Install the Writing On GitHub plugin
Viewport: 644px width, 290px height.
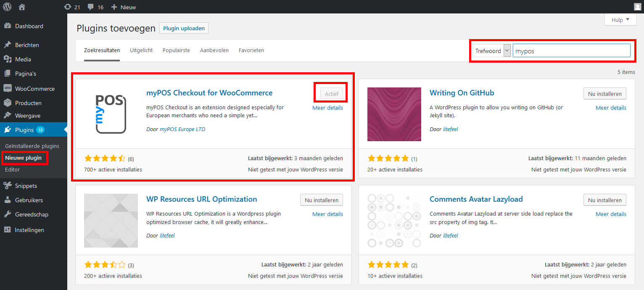tap(605, 94)
